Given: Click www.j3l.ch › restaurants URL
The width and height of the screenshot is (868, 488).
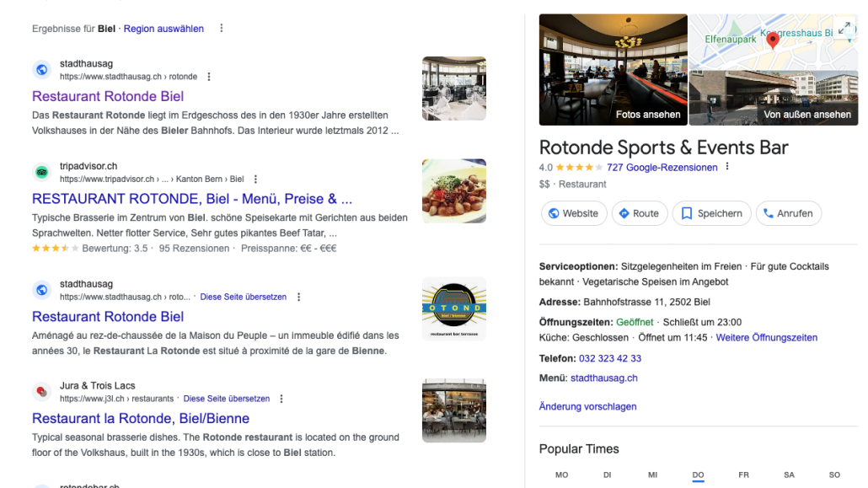Looking at the screenshot, I should click(116, 399).
